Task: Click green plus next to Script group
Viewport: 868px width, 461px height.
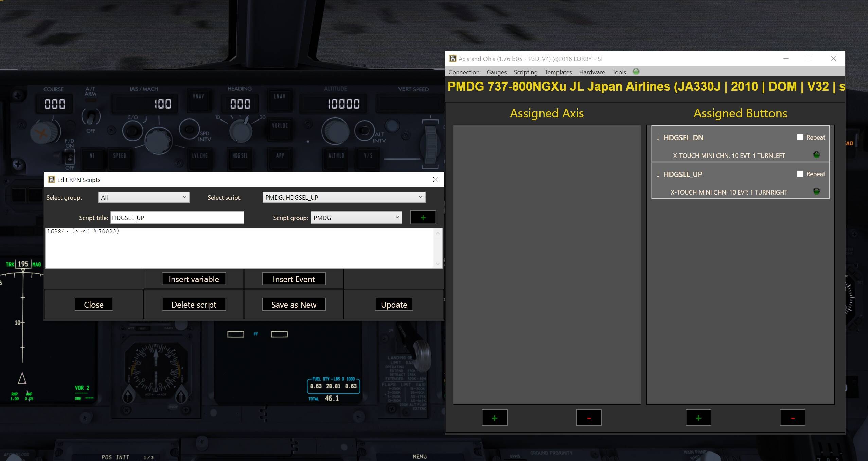Action: point(423,217)
